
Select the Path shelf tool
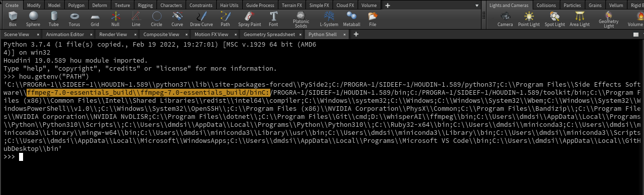(x=225, y=19)
